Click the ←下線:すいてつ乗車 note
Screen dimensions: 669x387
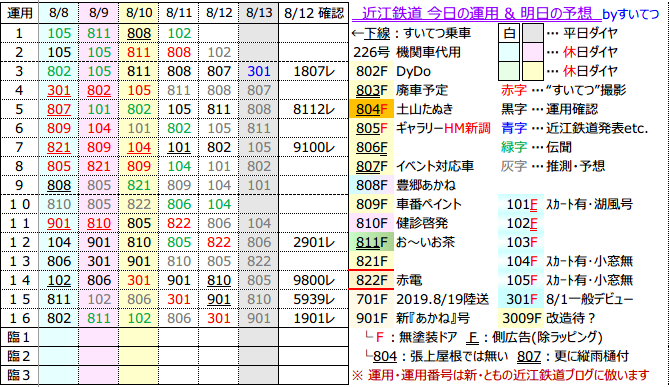coord(411,33)
